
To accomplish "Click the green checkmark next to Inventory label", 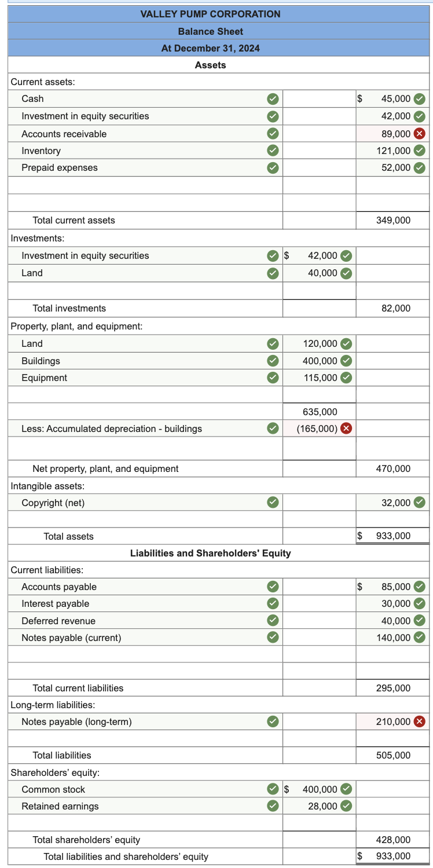I will click(272, 151).
